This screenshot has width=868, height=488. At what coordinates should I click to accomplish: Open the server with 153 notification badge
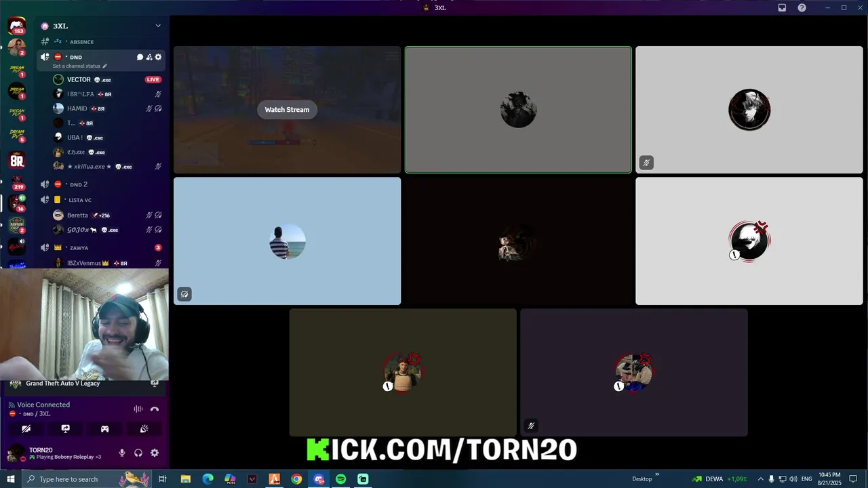click(x=17, y=26)
